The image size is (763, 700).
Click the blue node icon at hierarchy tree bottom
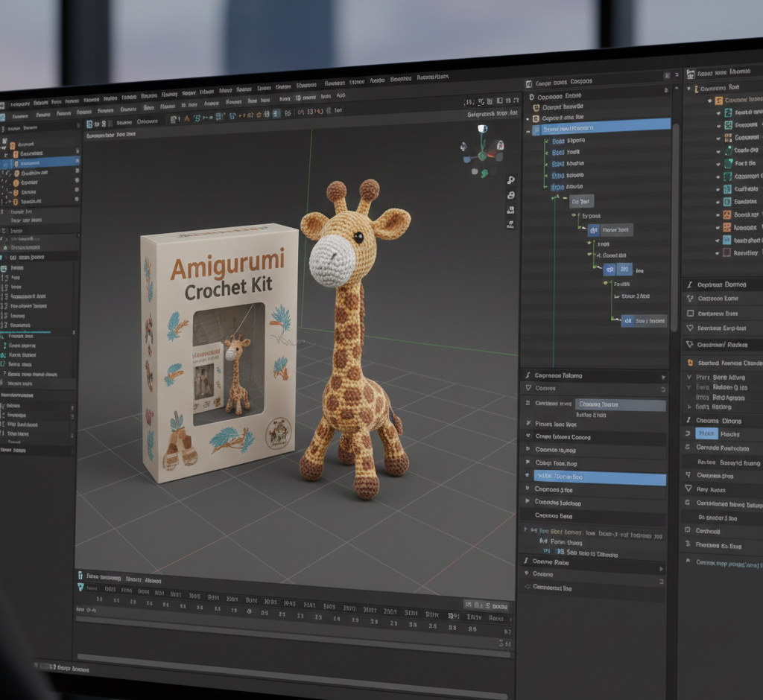tap(627, 321)
